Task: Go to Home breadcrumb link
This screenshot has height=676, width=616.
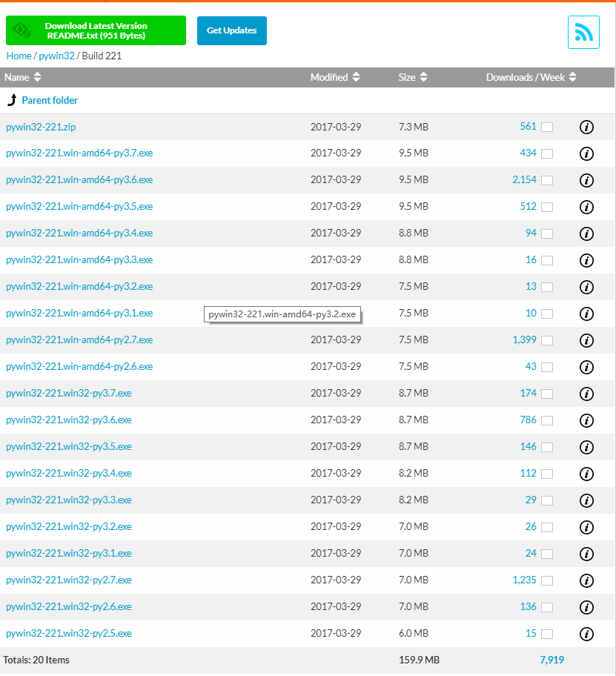Action: tap(19, 56)
